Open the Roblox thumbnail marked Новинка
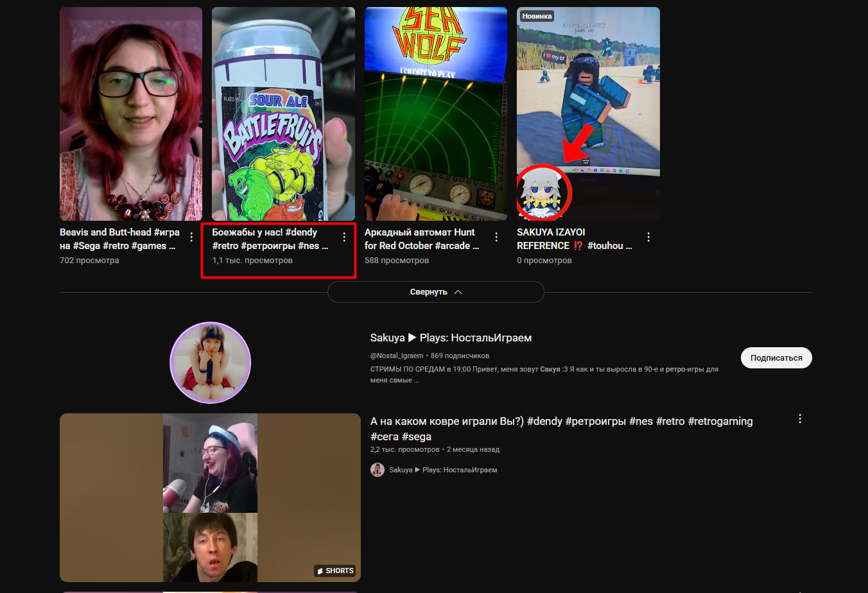The height and width of the screenshot is (593, 868). click(588, 114)
